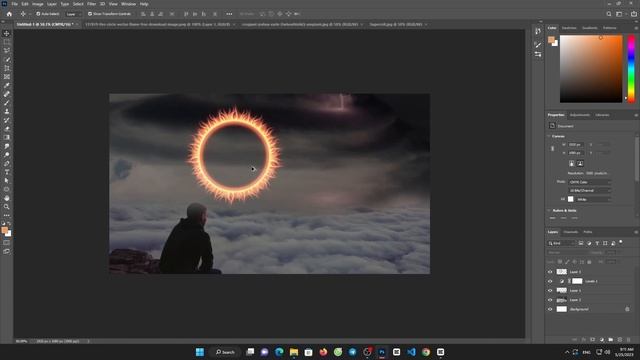Hide the Background layer eye icon
The image size is (640, 360).
coord(550,309)
